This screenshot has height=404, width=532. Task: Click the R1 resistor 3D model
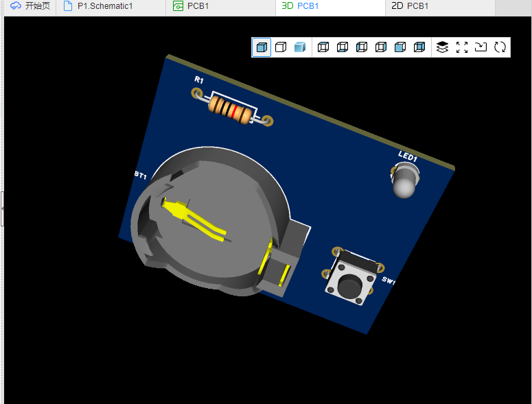231,110
